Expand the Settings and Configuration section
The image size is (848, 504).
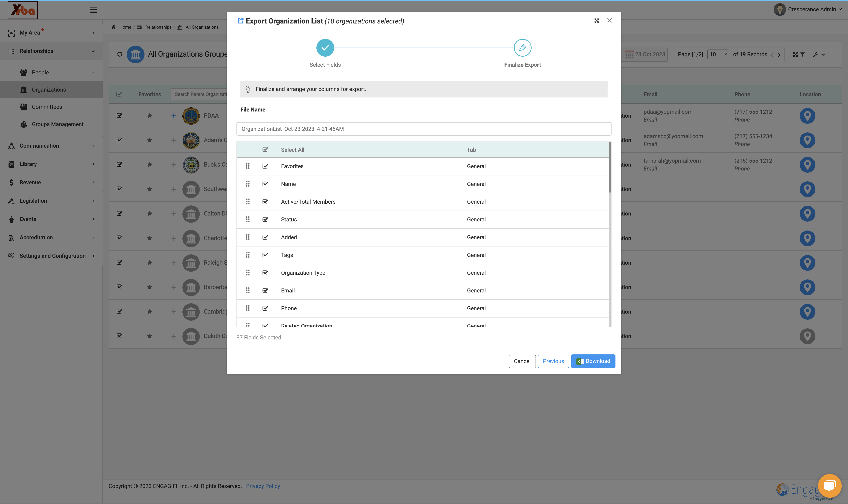51,256
